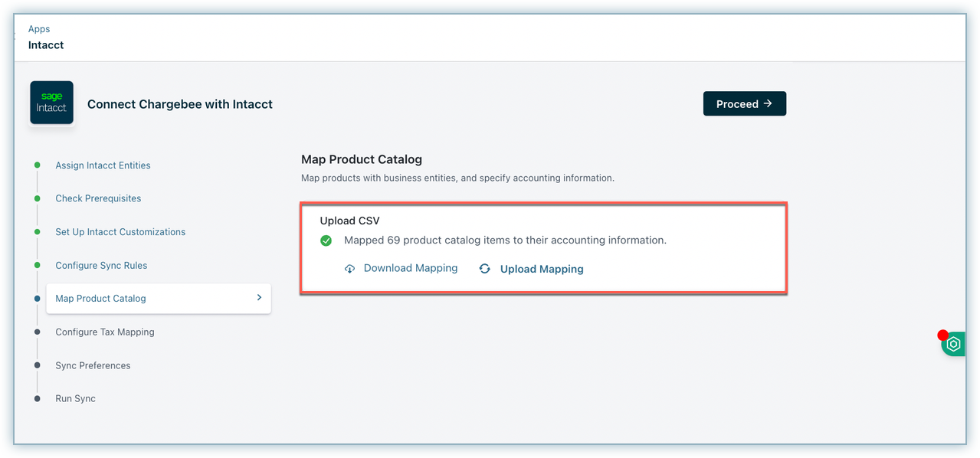Go to Configure Tax Mapping step
980x458 pixels.
(x=105, y=332)
